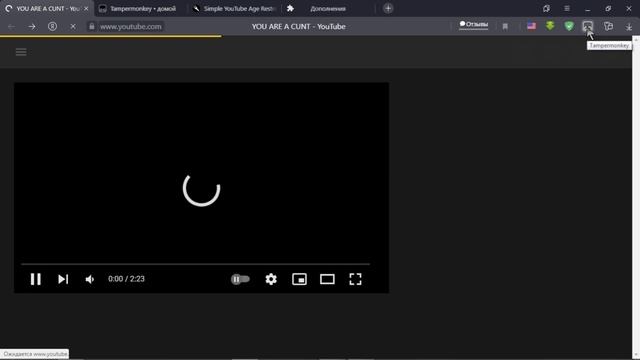Mute the video with the speaker icon
Viewport: 640px width, 360px height.
click(x=90, y=279)
